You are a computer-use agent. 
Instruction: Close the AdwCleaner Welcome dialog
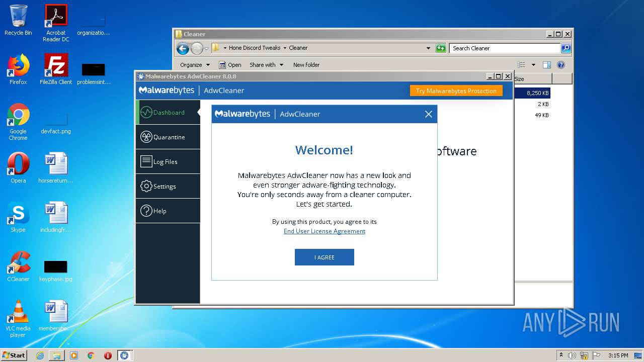pyautogui.click(x=429, y=114)
